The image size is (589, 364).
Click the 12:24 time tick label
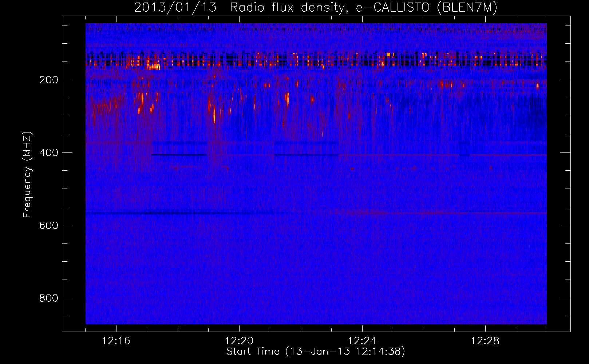[x=362, y=341]
